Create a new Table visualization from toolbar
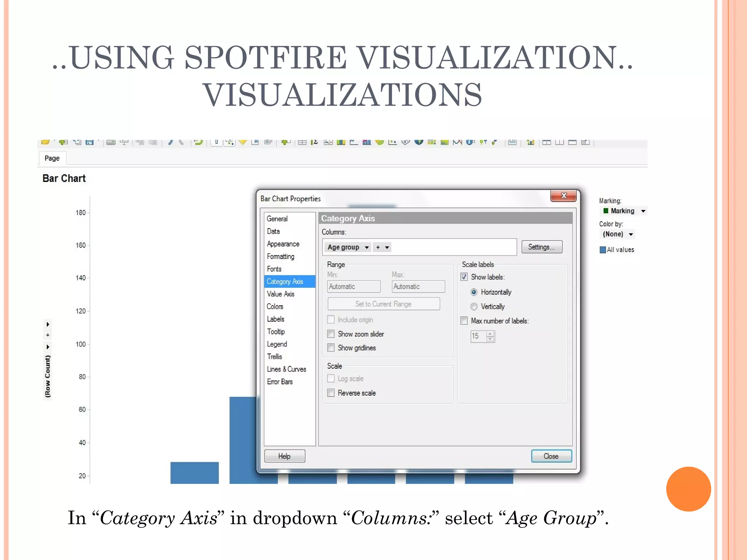Viewport: 747px width, 560px height. [302, 142]
